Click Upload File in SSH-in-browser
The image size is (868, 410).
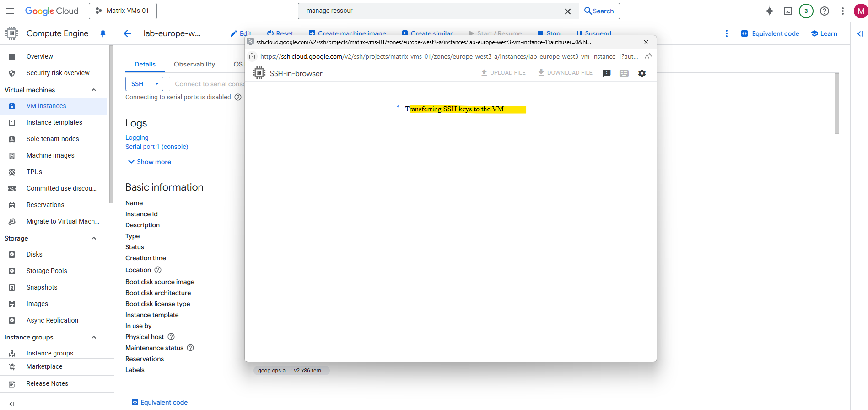[503, 73]
